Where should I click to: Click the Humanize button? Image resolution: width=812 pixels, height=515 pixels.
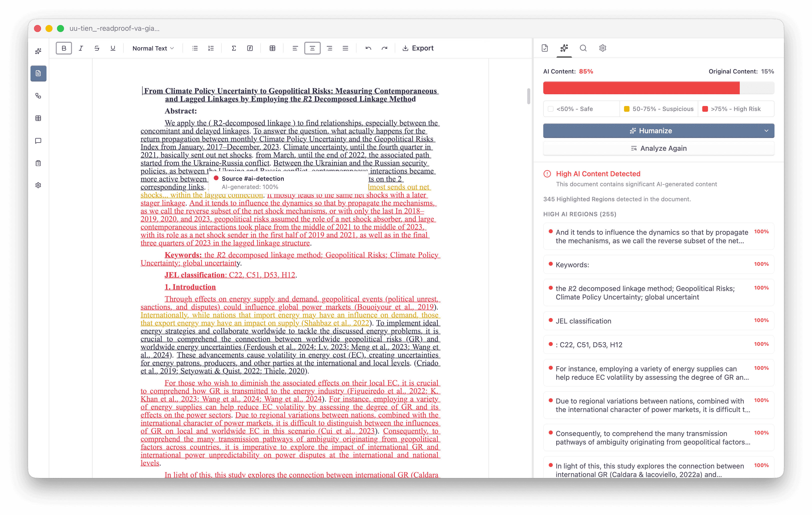coord(651,131)
